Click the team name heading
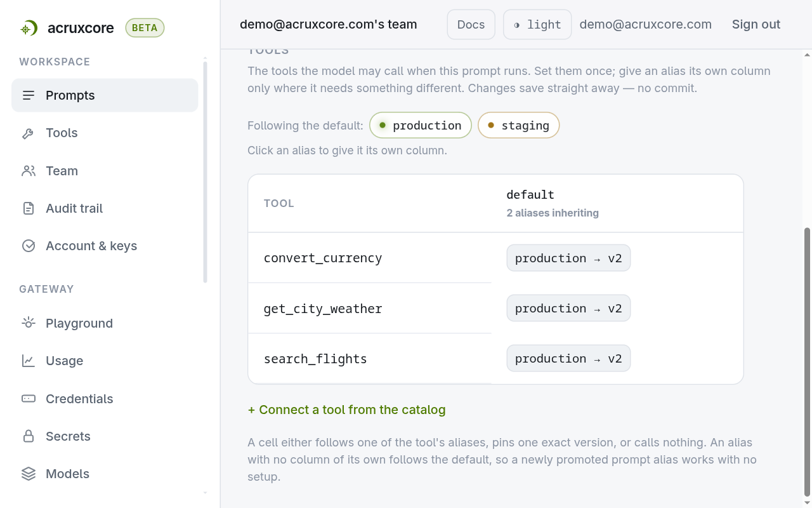 click(x=329, y=25)
